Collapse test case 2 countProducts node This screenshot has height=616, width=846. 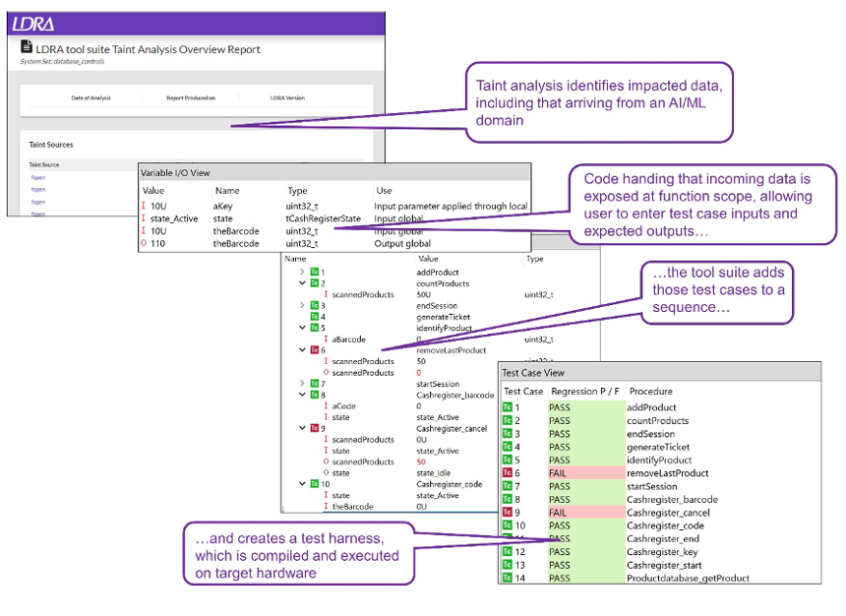tap(302, 283)
